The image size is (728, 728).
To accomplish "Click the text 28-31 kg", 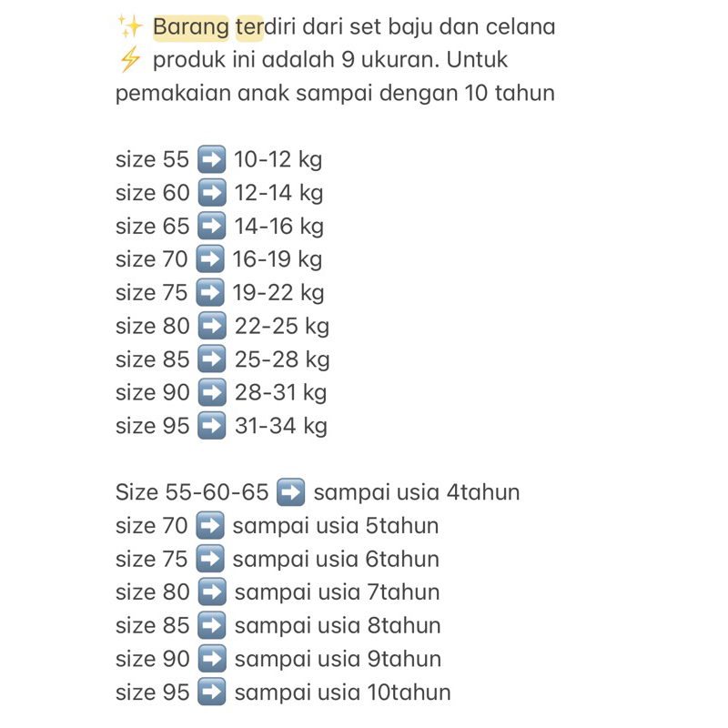I will (280, 393).
